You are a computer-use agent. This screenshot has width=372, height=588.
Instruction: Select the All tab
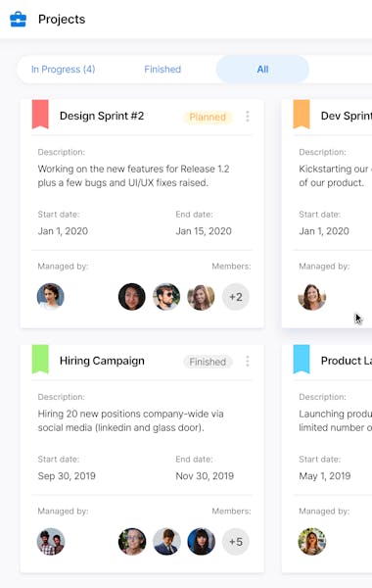[x=262, y=70]
